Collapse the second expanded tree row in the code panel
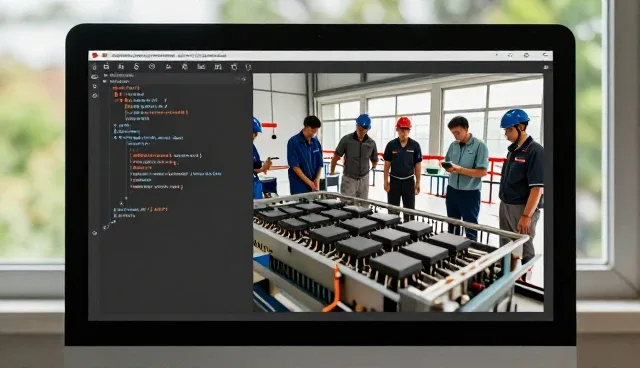640x368 pixels. pos(105,81)
